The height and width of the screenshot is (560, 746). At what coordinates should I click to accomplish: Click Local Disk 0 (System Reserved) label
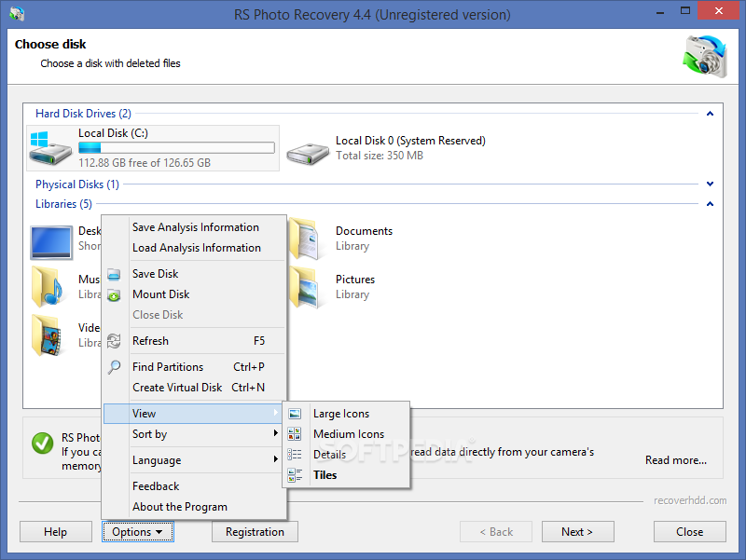pyautogui.click(x=410, y=141)
